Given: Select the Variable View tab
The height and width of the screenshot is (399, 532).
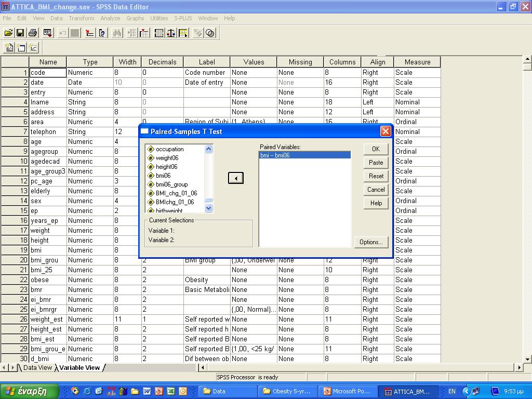Looking at the screenshot, I should point(79,367).
